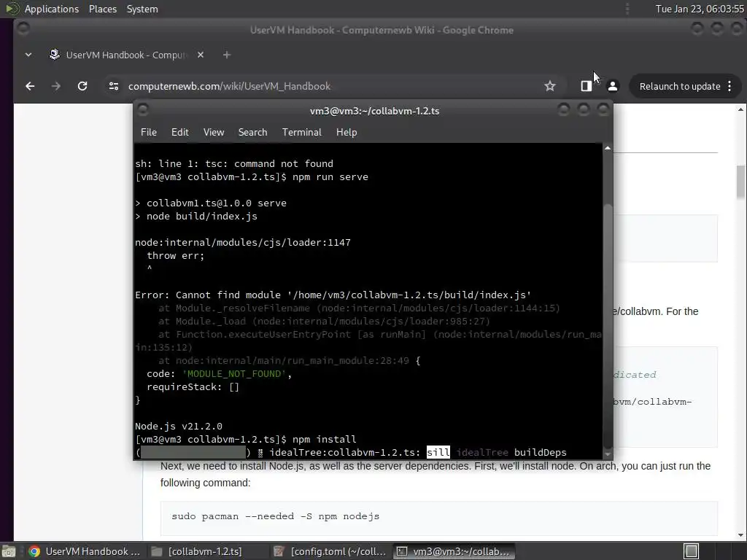The image size is (747, 560).
Task: Click the clock showing Tue Jan 23
Action: point(700,9)
